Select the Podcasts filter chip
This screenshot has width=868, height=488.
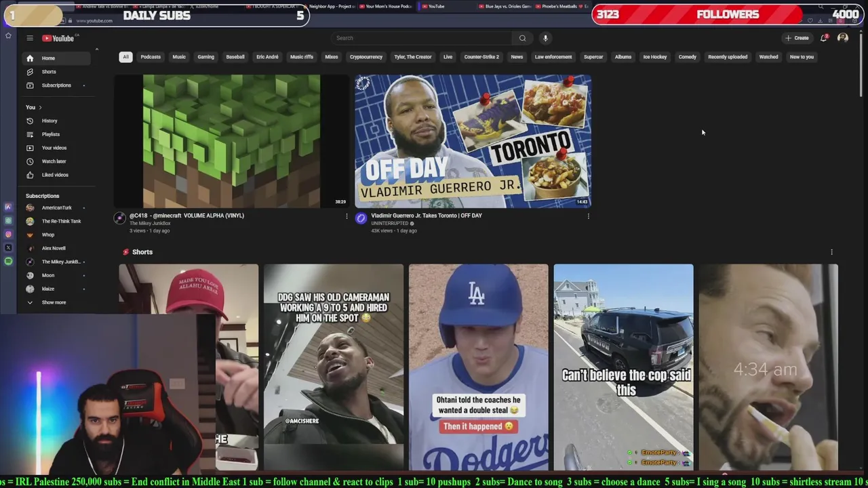(151, 57)
